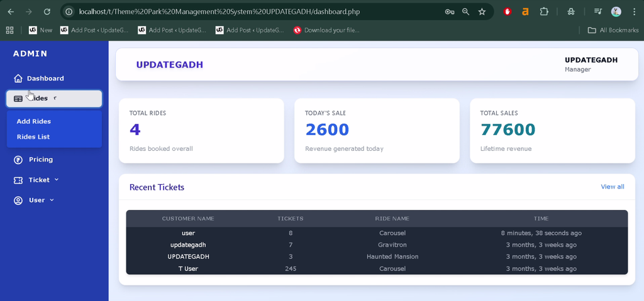Click the zoom magnifier icon in address bar

click(x=465, y=12)
